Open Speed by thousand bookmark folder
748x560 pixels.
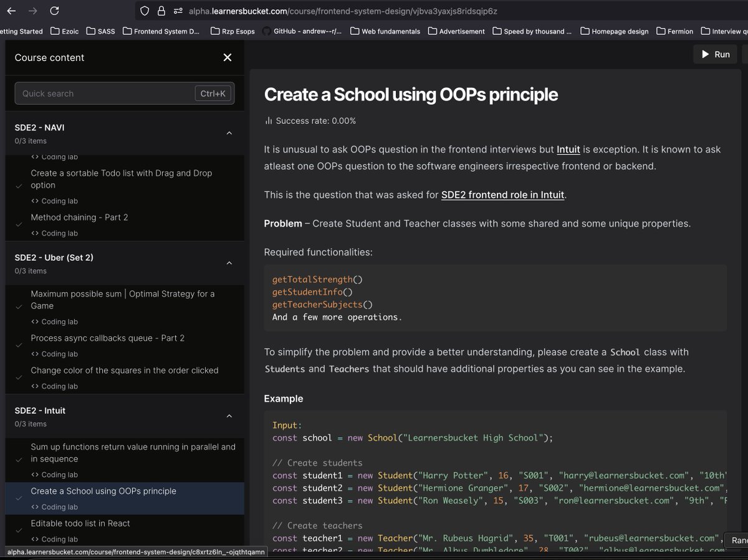tap(532, 31)
